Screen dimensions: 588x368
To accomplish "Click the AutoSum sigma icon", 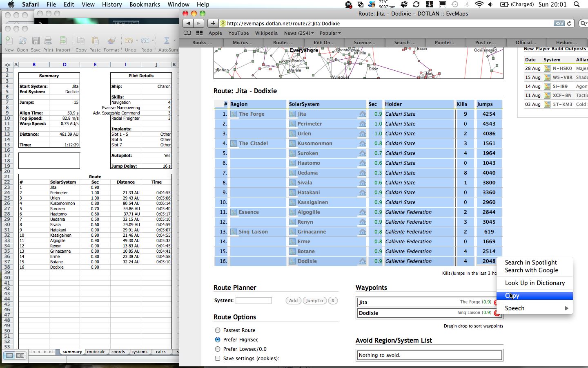I will [x=167, y=41].
